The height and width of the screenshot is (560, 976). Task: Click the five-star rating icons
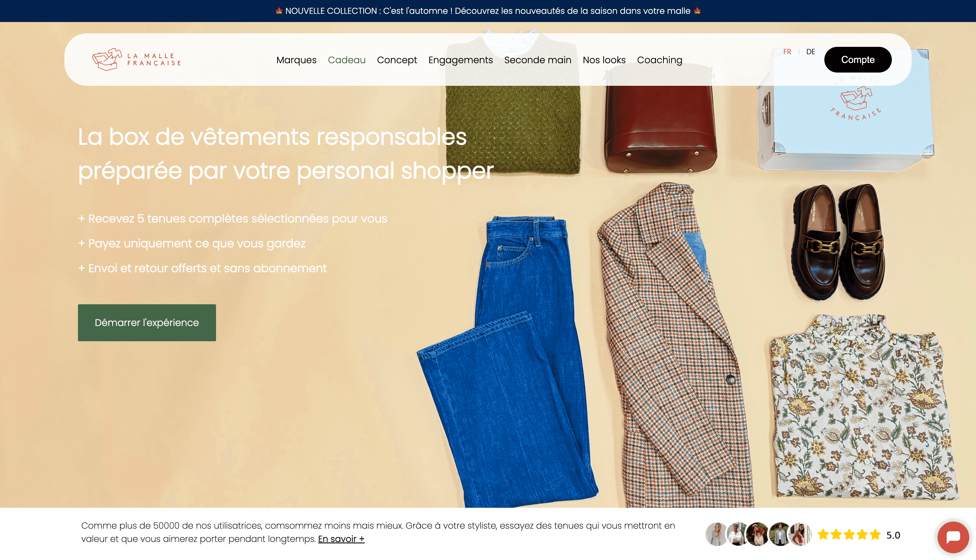click(849, 535)
